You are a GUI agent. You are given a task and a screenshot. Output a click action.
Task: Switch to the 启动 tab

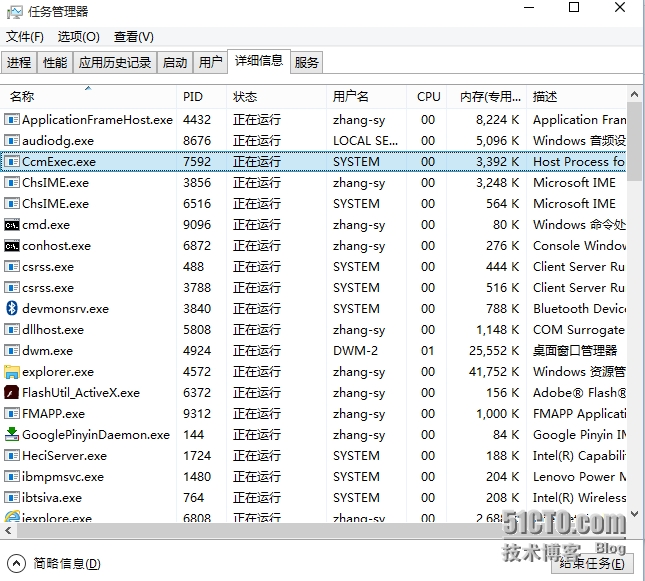coord(175,63)
